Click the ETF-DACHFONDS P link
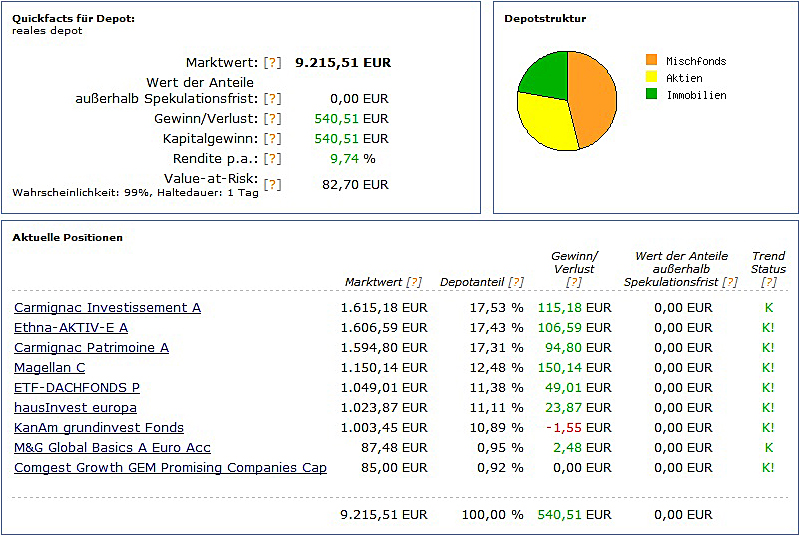 (77, 388)
